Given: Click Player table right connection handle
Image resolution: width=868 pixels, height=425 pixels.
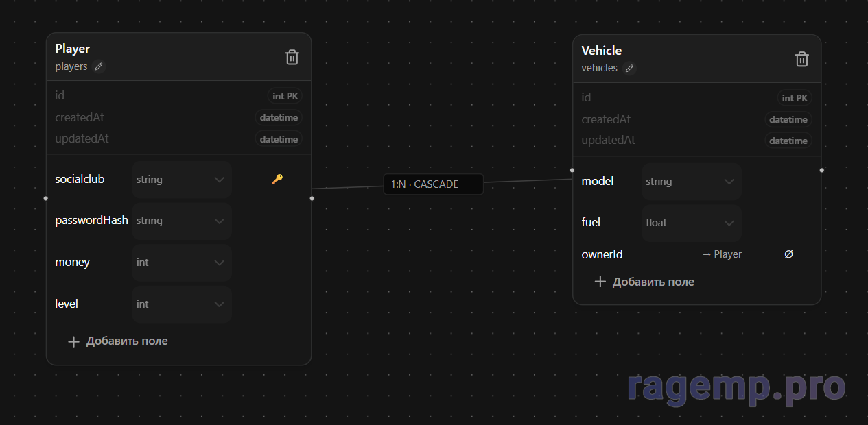Looking at the screenshot, I should pos(312,198).
